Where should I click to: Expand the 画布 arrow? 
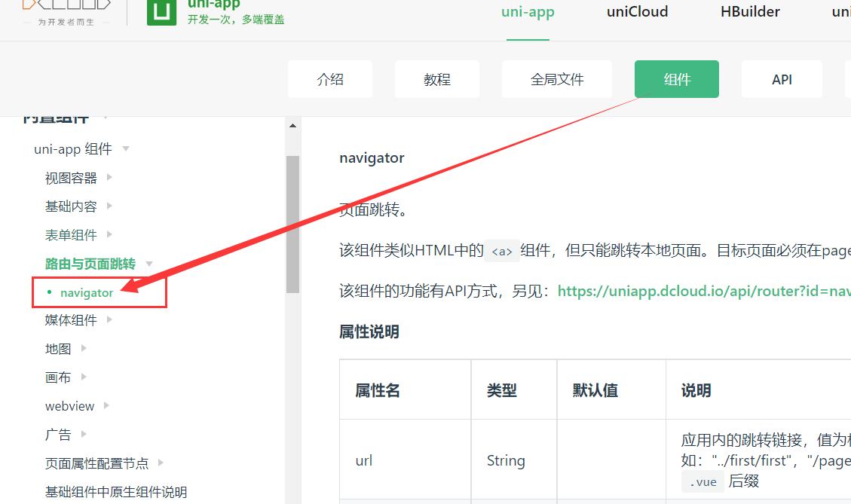click(84, 377)
